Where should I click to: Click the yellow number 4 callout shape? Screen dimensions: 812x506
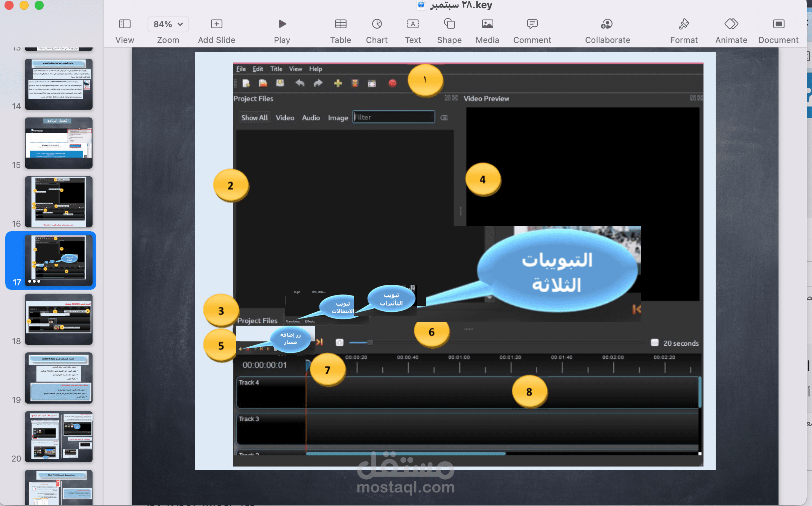[x=483, y=180]
